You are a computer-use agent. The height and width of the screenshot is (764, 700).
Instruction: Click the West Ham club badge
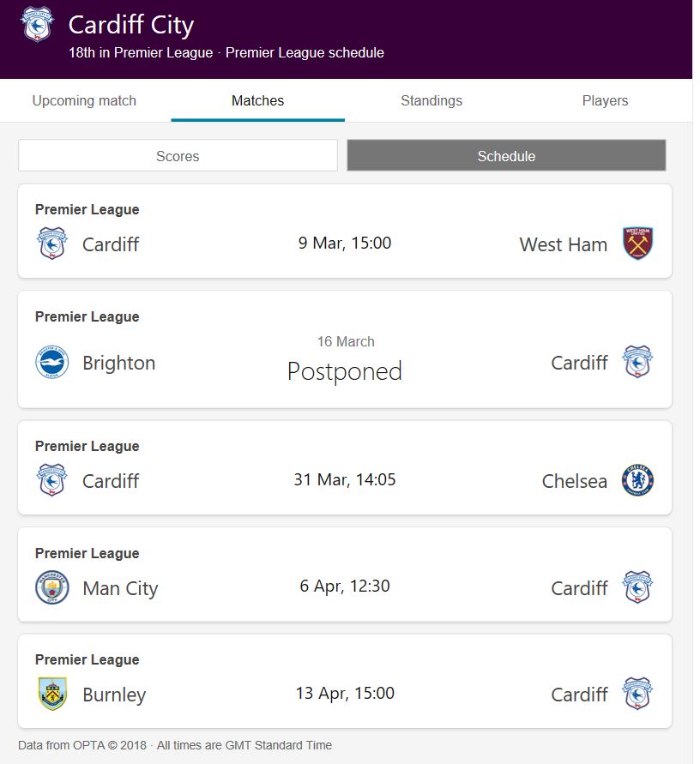tap(637, 244)
